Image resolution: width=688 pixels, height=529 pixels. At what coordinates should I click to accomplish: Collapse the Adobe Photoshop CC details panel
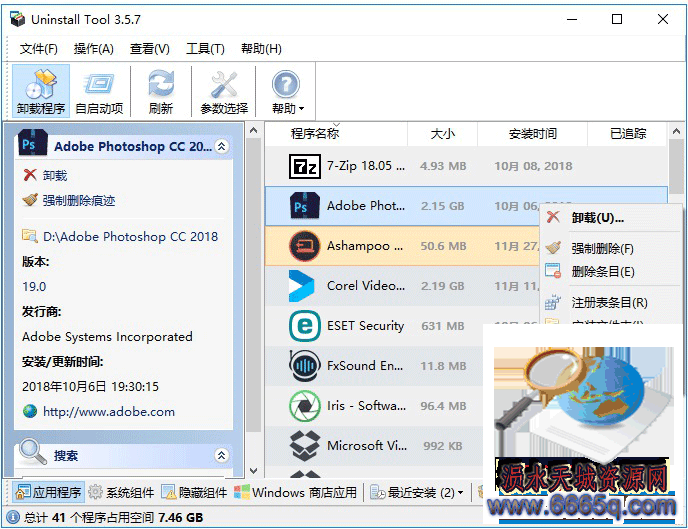pyautogui.click(x=222, y=147)
